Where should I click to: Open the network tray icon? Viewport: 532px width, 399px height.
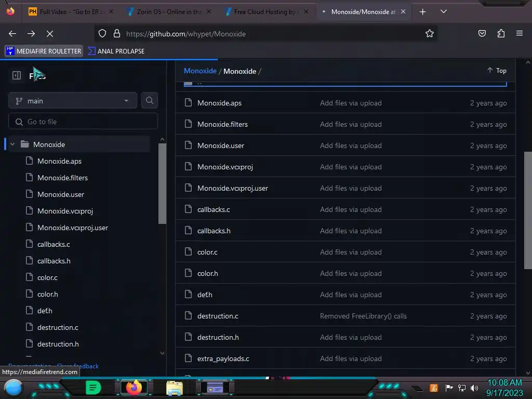(462, 388)
